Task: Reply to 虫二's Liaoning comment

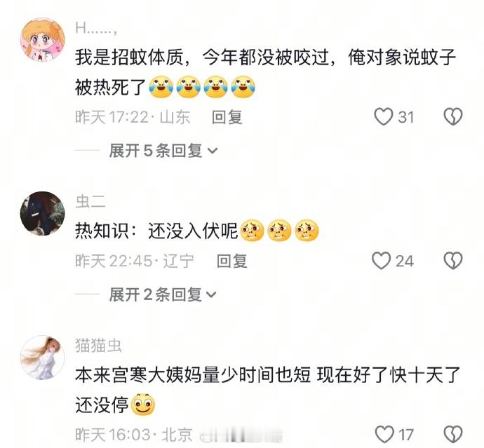Action: (231, 261)
